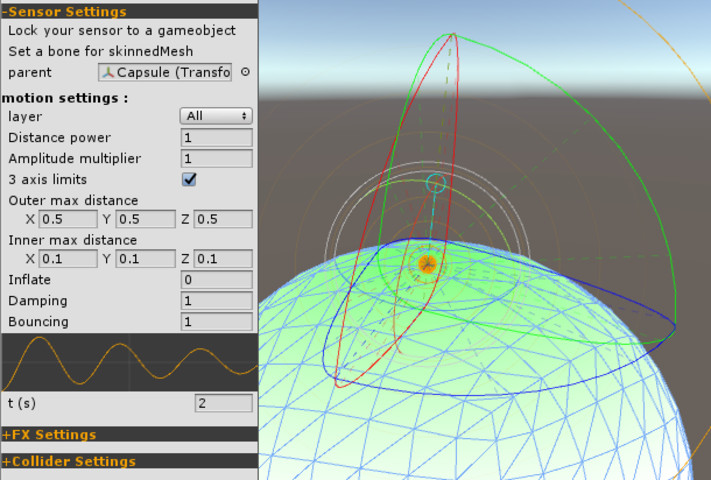
Task: Click the Inflate value field
Action: (217, 280)
